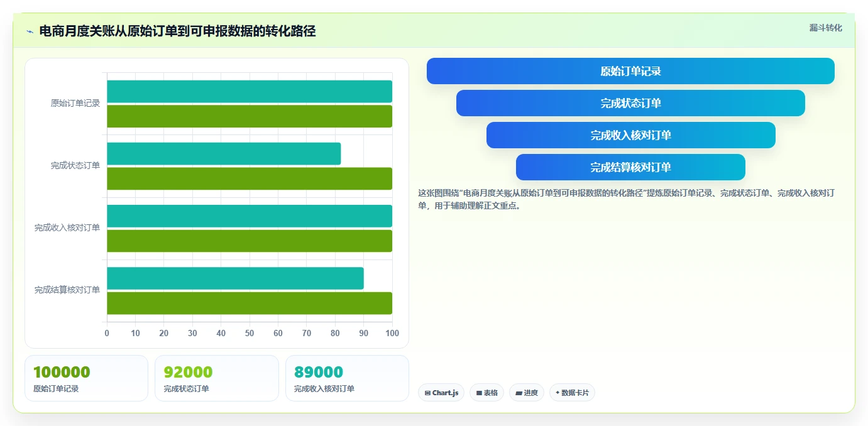Click the title 电商月度关账从原始订单到可申报数据的转化路径
This screenshot has height=426, width=868.
177,31
